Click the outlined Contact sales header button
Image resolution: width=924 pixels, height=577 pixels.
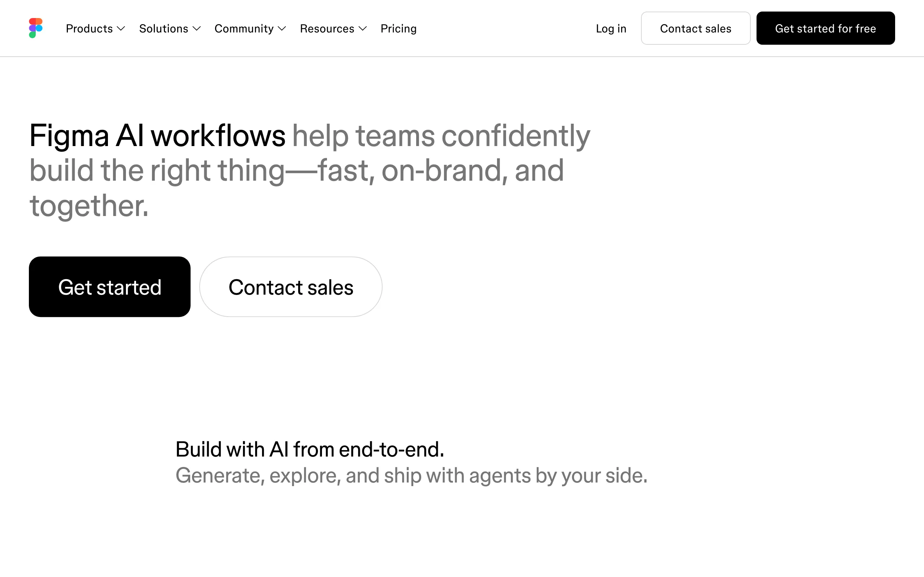(696, 28)
